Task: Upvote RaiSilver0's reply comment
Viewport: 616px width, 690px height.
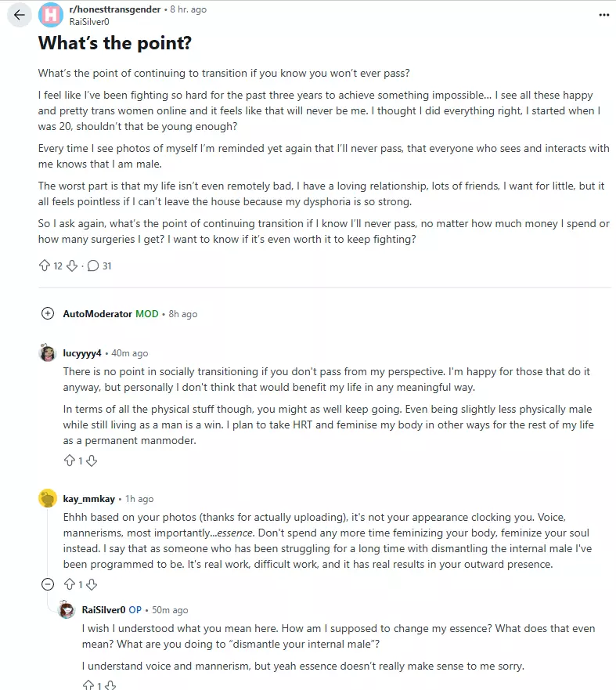Action: [x=88, y=685]
